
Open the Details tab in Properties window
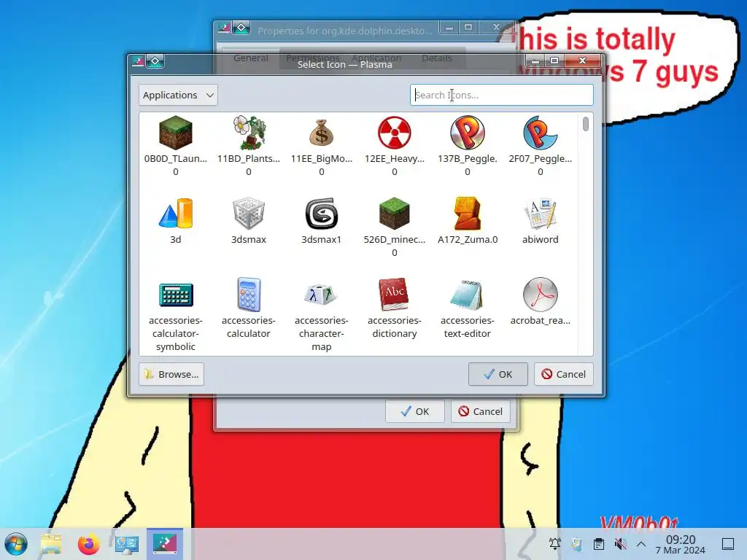pyautogui.click(x=437, y=58)
